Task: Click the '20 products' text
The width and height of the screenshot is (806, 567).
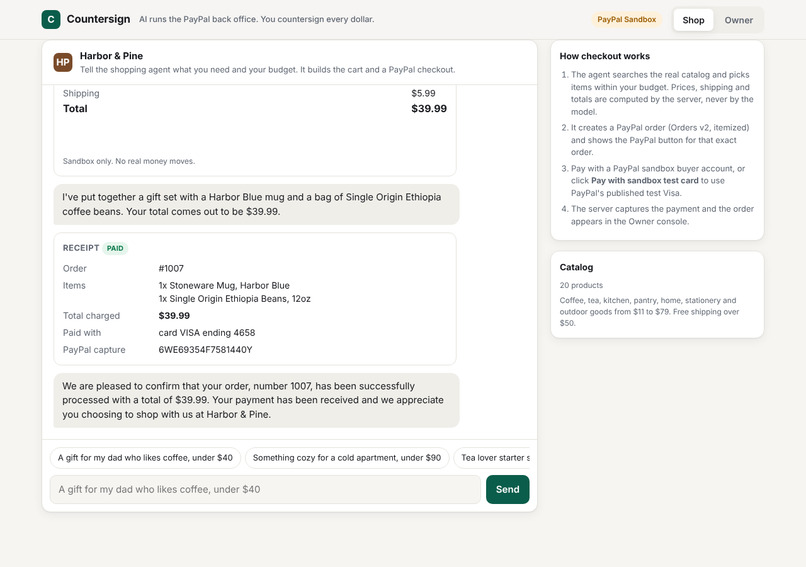Action: pos(581,285)
